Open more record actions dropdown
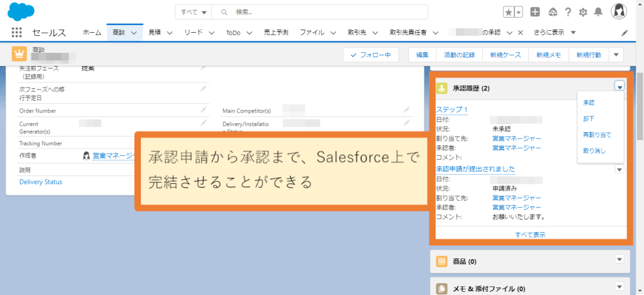This screenshot has width=644, height=295. point(616,55)
